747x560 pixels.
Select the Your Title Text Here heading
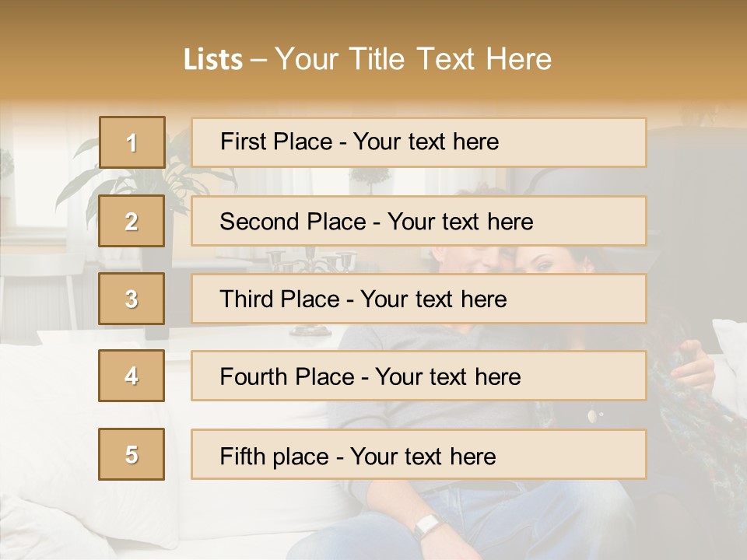point(413,59)
